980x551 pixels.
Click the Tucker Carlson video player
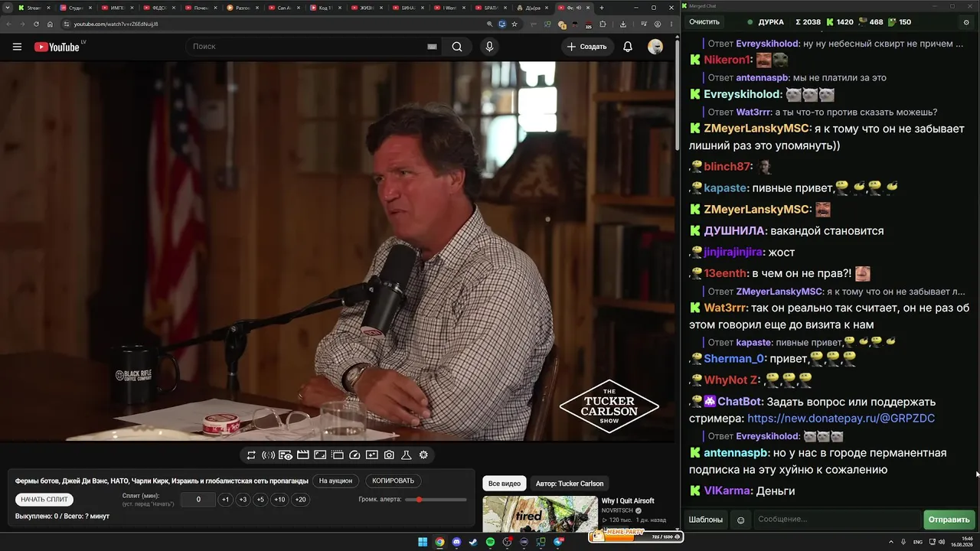[x=338, y=251]
